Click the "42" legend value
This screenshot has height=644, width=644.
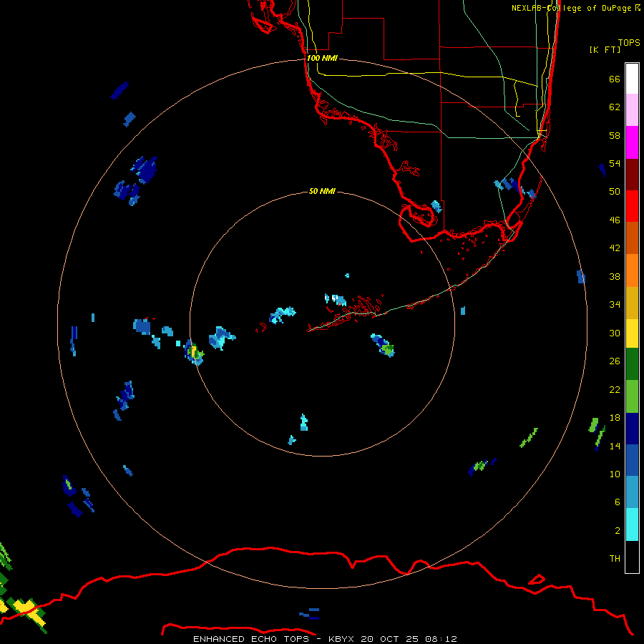coord(615,248)
